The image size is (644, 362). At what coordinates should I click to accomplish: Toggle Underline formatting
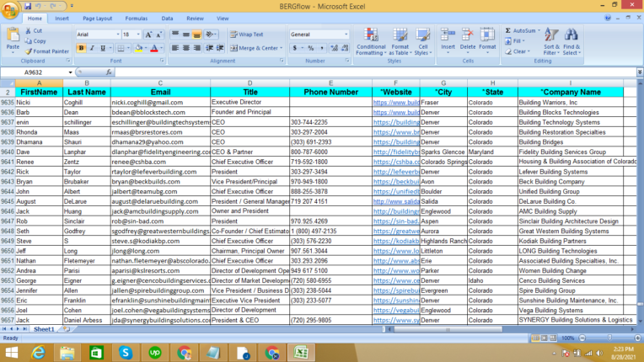[103, 48]
